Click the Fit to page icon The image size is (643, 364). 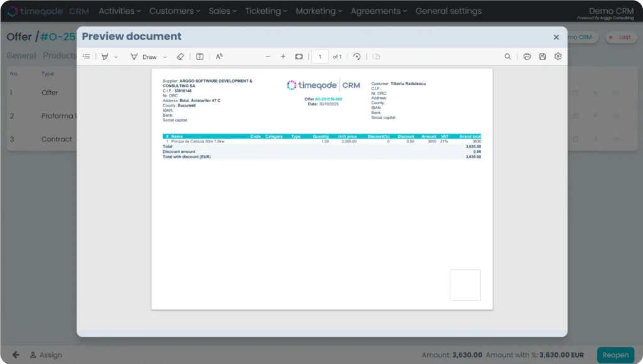click(x=299, y=56)
